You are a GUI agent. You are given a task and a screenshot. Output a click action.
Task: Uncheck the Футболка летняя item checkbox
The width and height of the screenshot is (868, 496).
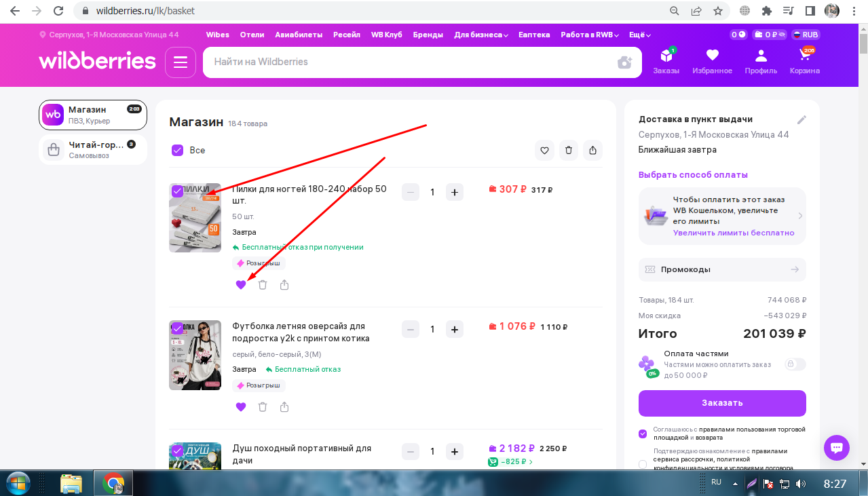click(x=177, y=328)
